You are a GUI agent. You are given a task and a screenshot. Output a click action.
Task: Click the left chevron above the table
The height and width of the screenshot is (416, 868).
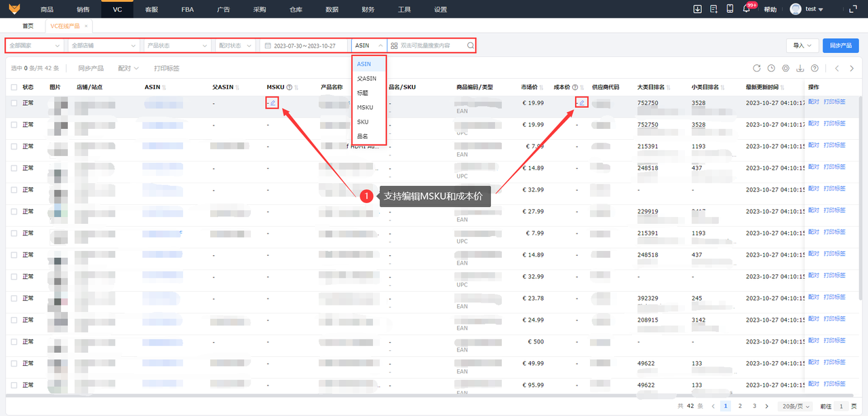point(837,69)
